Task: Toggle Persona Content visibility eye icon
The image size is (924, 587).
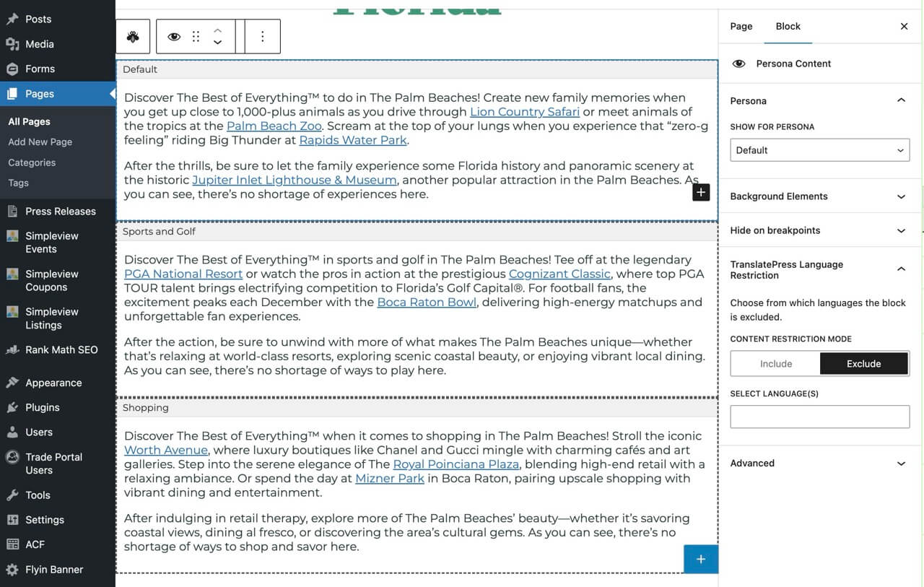Action: click(738, 64)
